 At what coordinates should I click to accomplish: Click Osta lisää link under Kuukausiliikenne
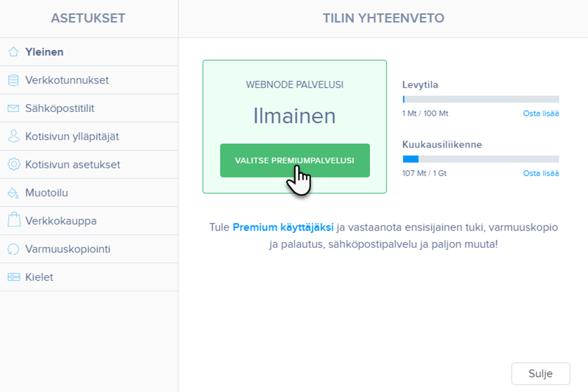(541, 173)
